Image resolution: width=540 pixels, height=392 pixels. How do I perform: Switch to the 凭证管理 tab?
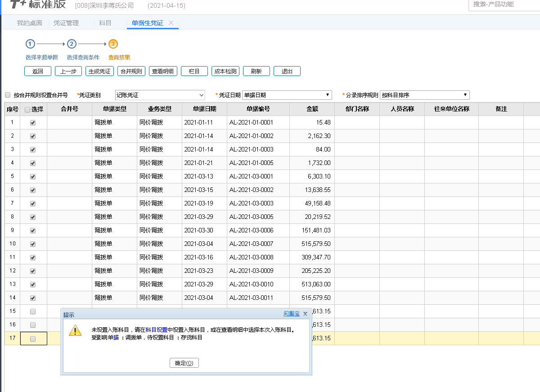pyautogui.click(x=66, y=23)
